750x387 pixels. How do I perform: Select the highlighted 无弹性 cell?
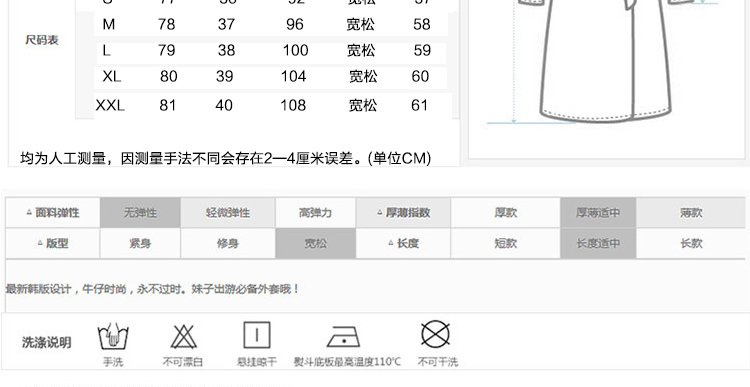pyautogui.click(x=140, y=212)
